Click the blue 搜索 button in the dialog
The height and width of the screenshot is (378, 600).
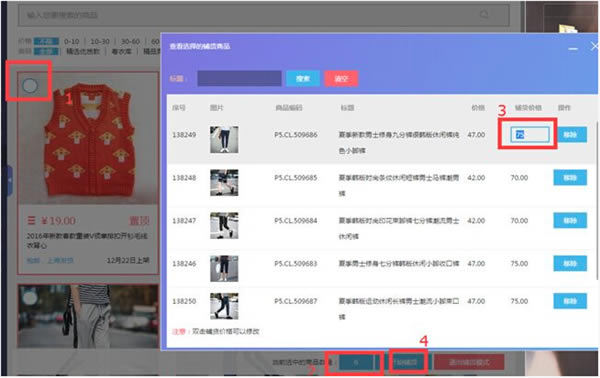[x=303, y=78]
